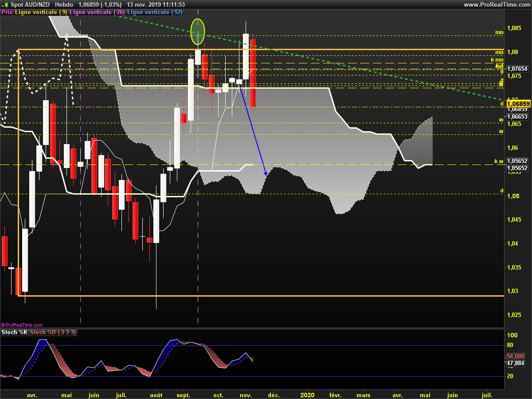Open the Ligne verticale (52) label
The width and height of the screenshot is (532, 399).
click(x=155, y=12)
